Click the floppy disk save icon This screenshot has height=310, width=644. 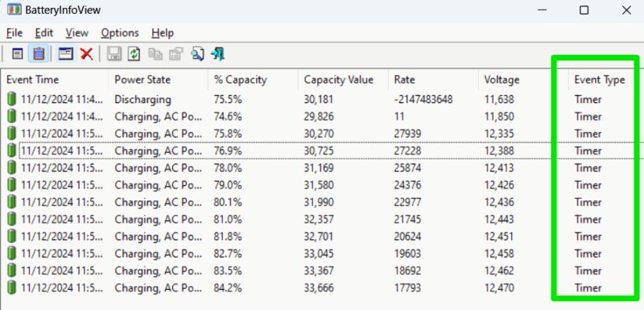114,54
